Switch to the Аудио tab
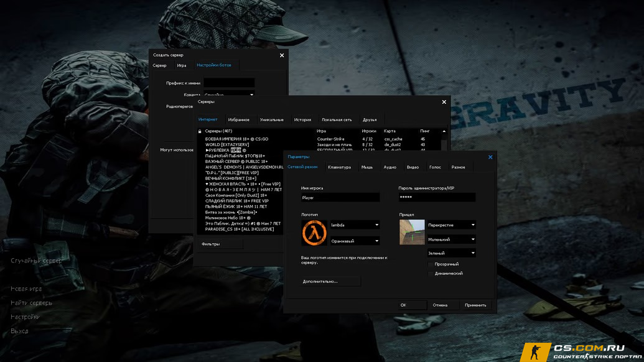 point(390,167)
